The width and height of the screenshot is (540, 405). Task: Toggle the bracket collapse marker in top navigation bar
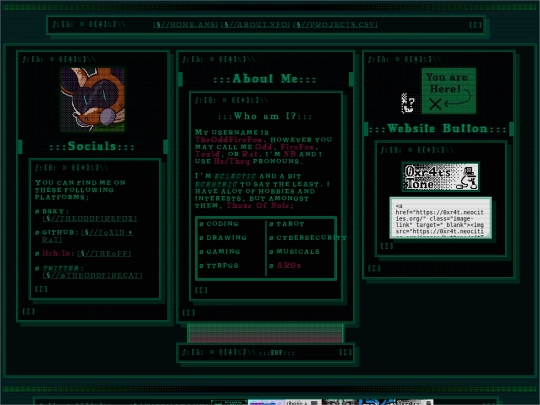[476, 25]
